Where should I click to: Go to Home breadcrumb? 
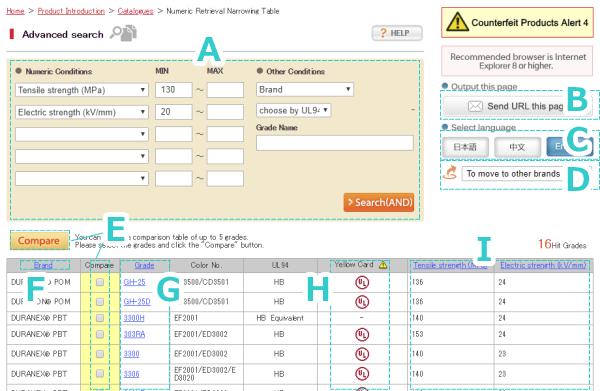[x=15, y=11]
